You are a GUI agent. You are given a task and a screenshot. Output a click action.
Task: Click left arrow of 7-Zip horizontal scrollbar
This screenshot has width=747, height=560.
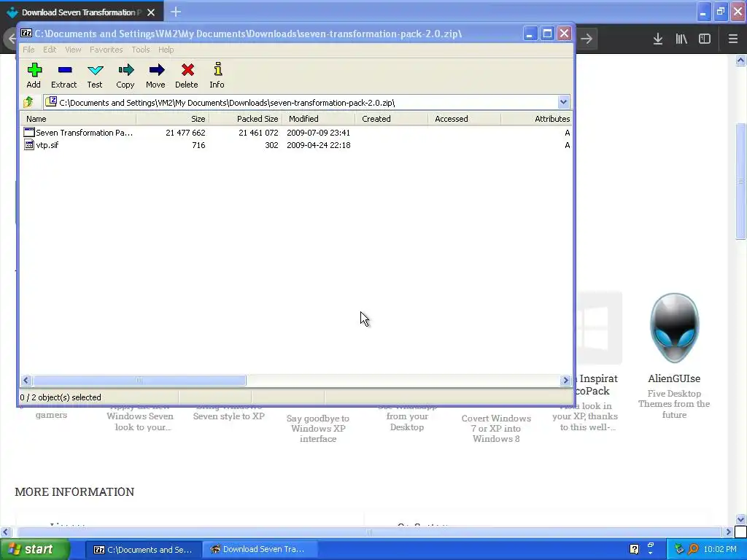tap(26, 380)
